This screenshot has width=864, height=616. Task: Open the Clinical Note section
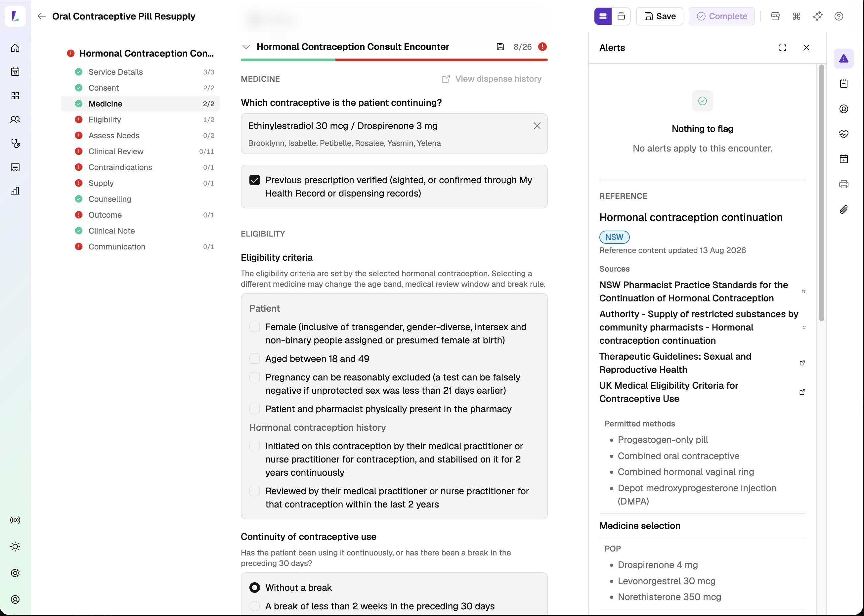pyautogui.click(x=140, y=231)
